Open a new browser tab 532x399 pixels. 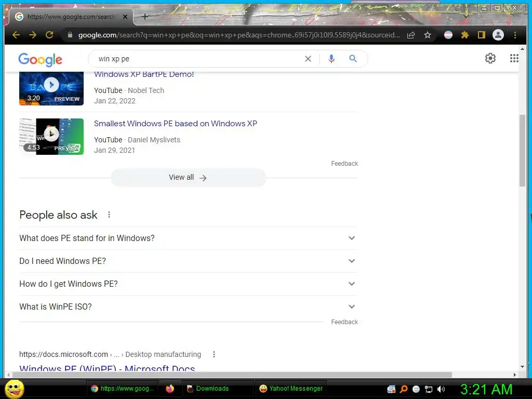pyautogui.click(x=145, y=17)
